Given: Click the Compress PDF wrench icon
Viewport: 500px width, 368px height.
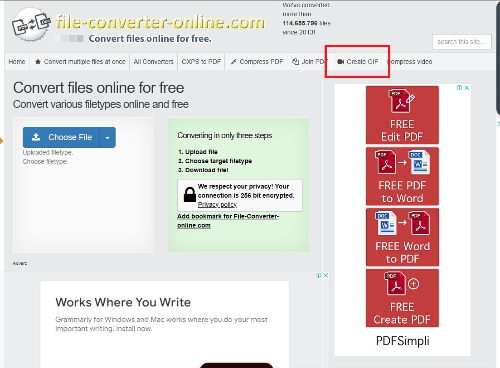Looking at the screenshot, I should pos(234,62).
